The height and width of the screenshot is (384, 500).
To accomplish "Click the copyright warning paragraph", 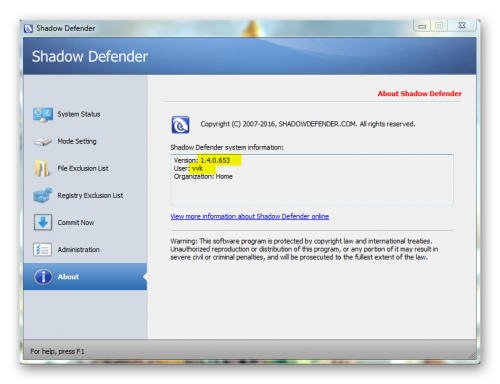I will [304, 249].
